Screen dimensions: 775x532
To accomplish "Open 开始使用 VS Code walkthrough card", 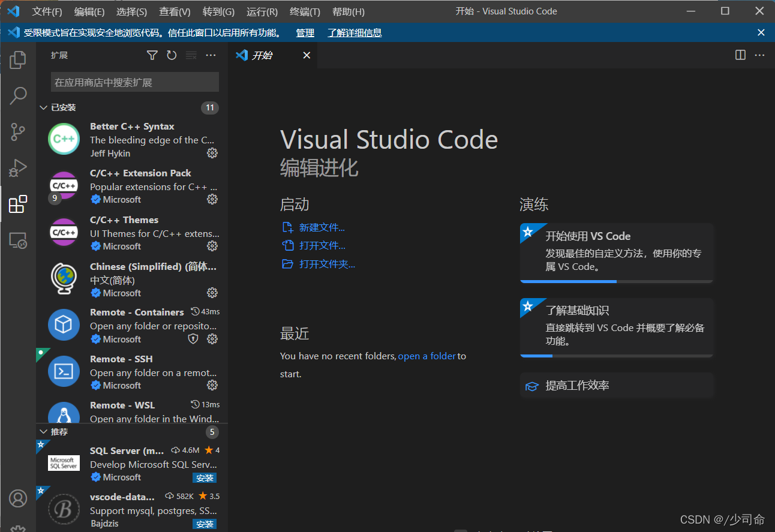I will tap(617, 253).
